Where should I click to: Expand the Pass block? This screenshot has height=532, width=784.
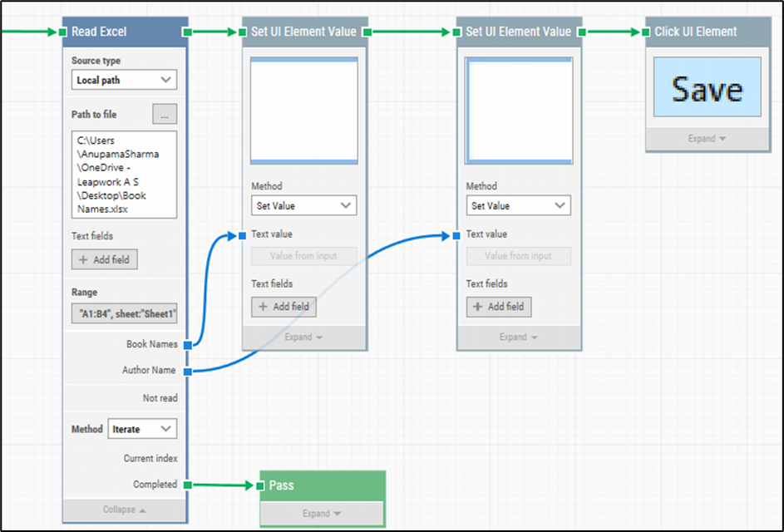[x=322, y=514]
